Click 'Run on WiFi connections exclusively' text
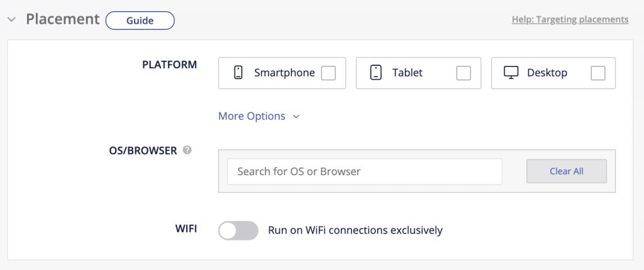This screenshot has width=644, height=270. click(x=355, y=230)
